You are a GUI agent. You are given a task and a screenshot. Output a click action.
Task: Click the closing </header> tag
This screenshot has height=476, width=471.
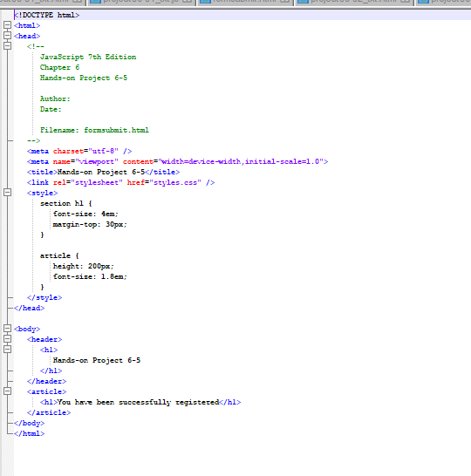[x=46, y=381]
